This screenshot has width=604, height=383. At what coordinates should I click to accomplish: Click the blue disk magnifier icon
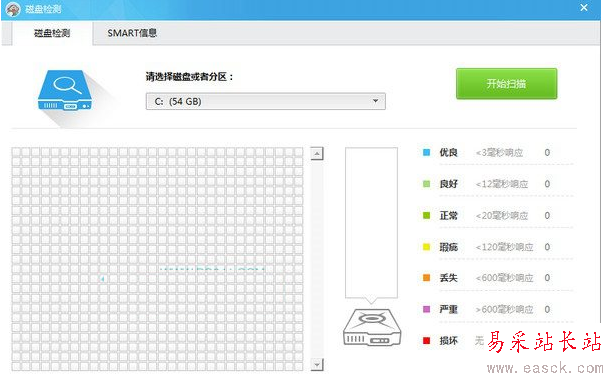(65, 90)
